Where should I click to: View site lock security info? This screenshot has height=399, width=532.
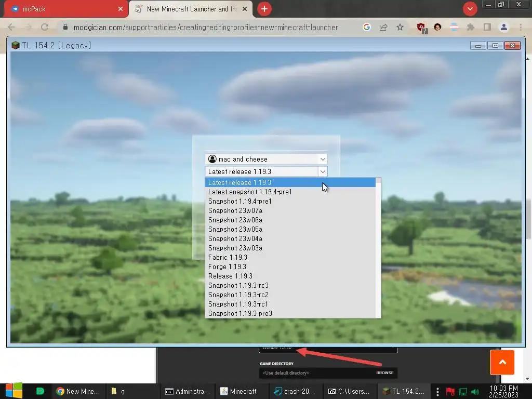coord(65,27)
